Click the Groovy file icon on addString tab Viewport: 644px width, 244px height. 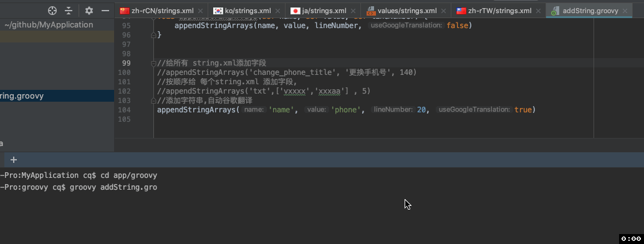point(555,11)
